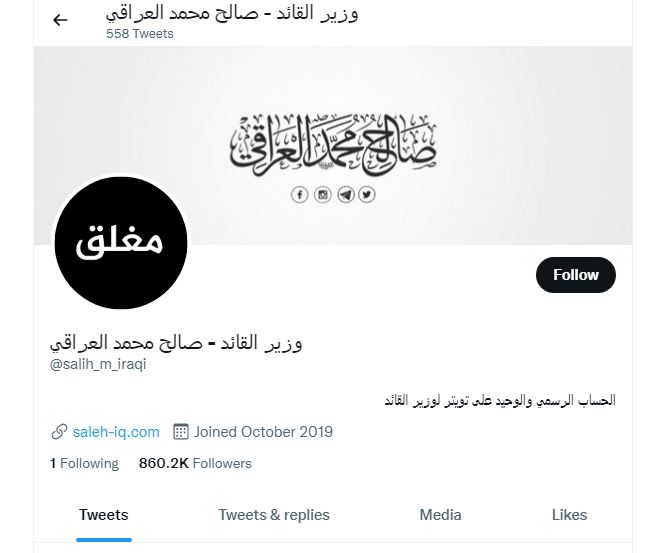Click the @salih_m_iraqi handle text
Viewport: 657px width, 553px height.
(x=98, y=364)
